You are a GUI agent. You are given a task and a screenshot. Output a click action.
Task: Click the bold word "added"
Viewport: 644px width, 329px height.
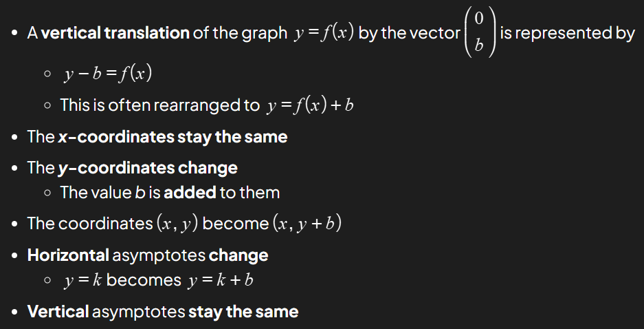pyautogui.click(x=190, y=193)
